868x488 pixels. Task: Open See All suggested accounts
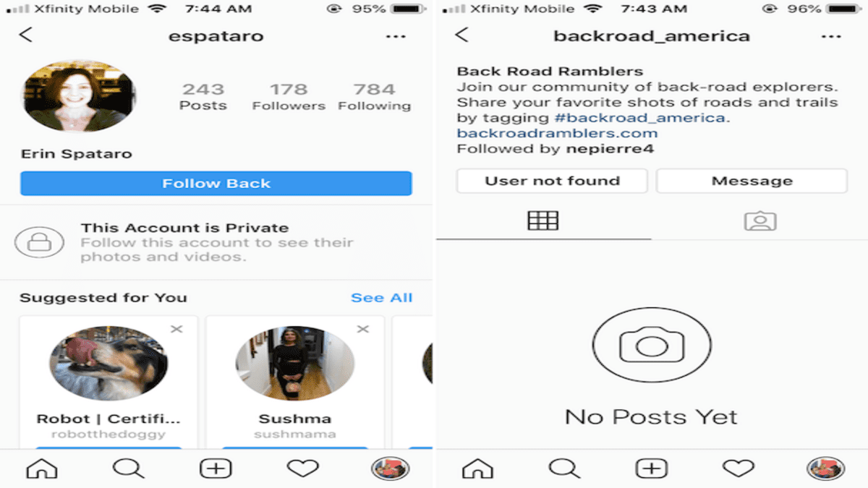(381, 298)
